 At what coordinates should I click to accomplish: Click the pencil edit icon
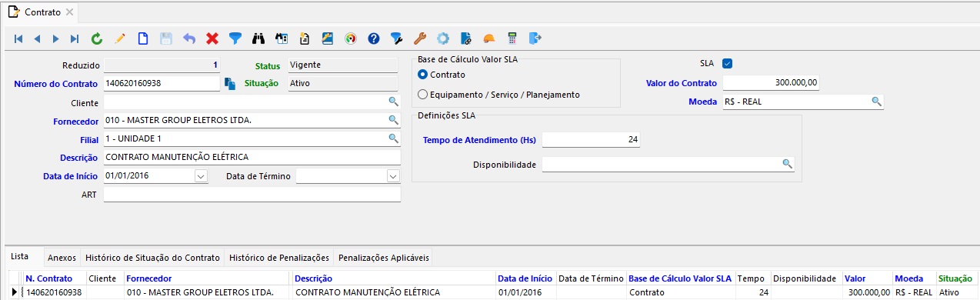[x=120, y=38]
